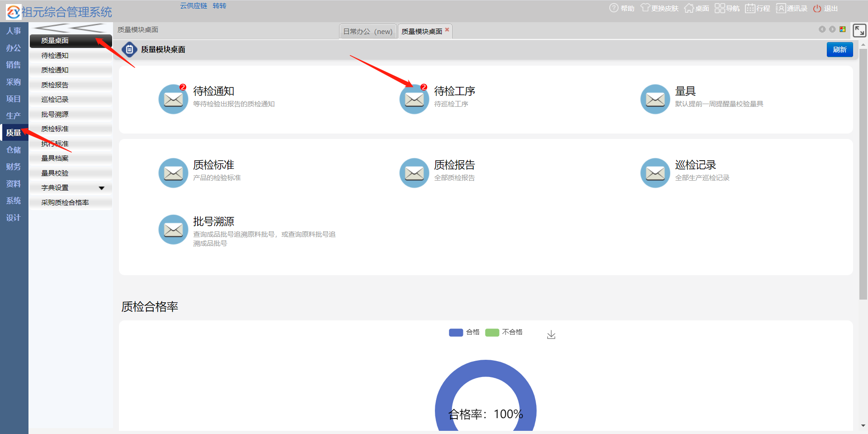This screenshot has width=868, height=434.
Task: Open the 巡检记录 envelope icon
Action: click(655, 173)
